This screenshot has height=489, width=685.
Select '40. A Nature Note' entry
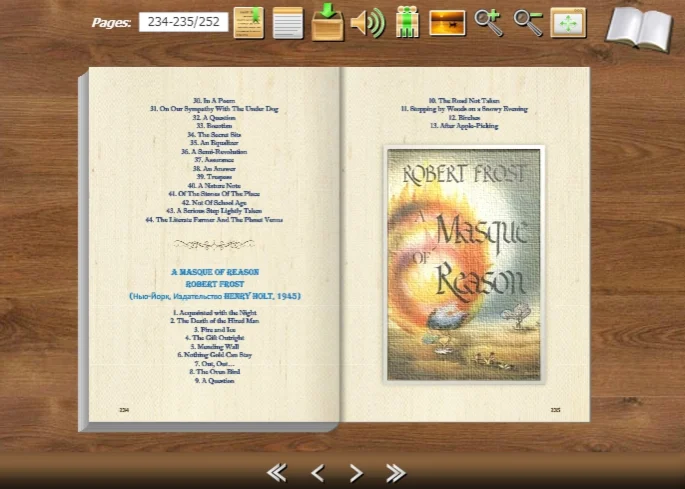[214, 186]
